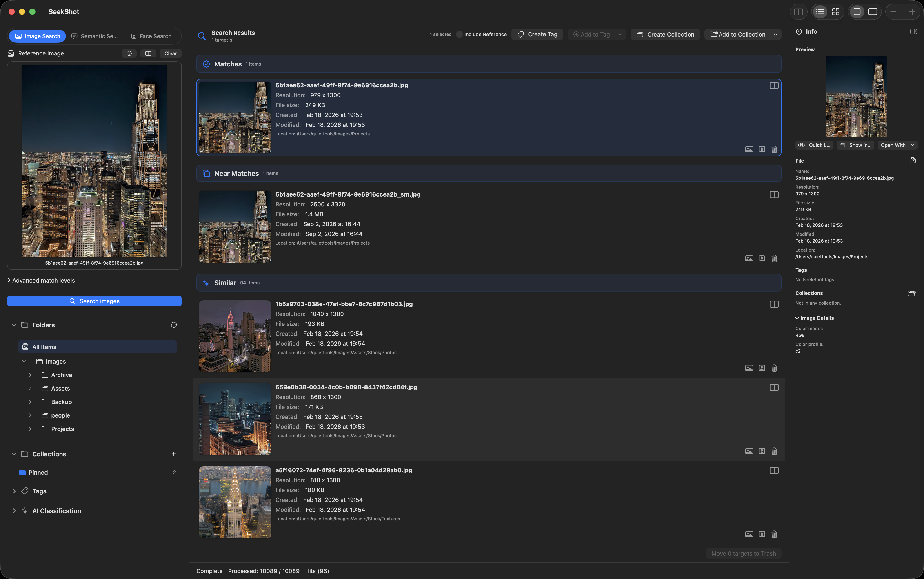Click the Create Collection button

coord(665,34)
